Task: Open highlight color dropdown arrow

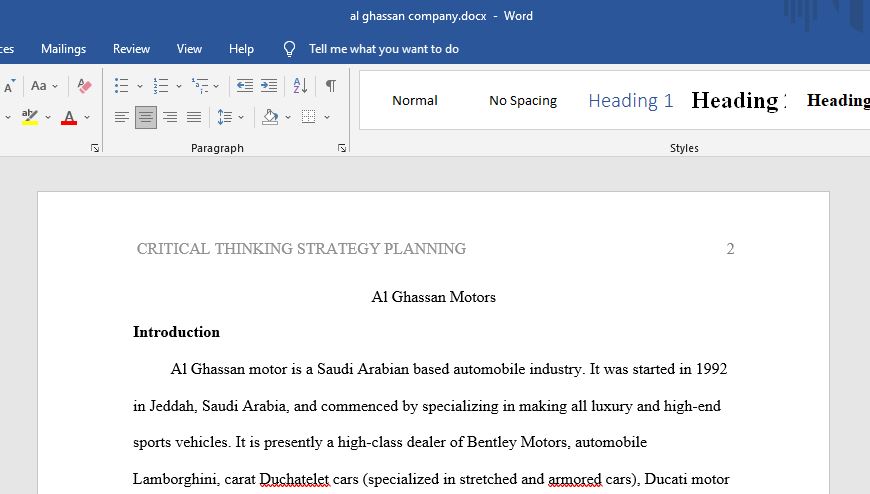Action: click(48, 117)
